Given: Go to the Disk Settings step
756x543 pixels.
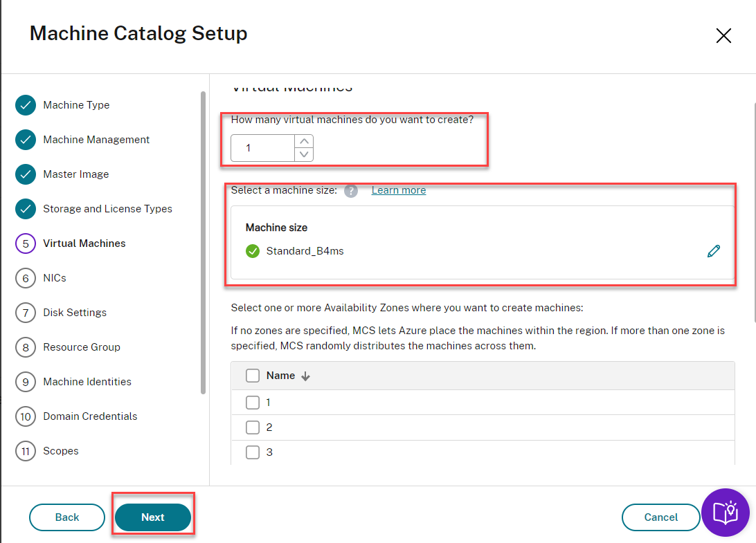Looking at the screenshot, I should pos(75,313).
